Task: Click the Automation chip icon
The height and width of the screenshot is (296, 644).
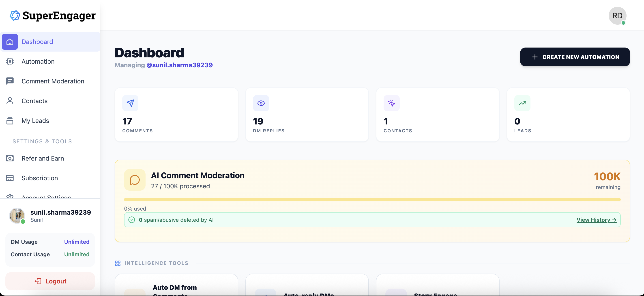Action: 10,62
